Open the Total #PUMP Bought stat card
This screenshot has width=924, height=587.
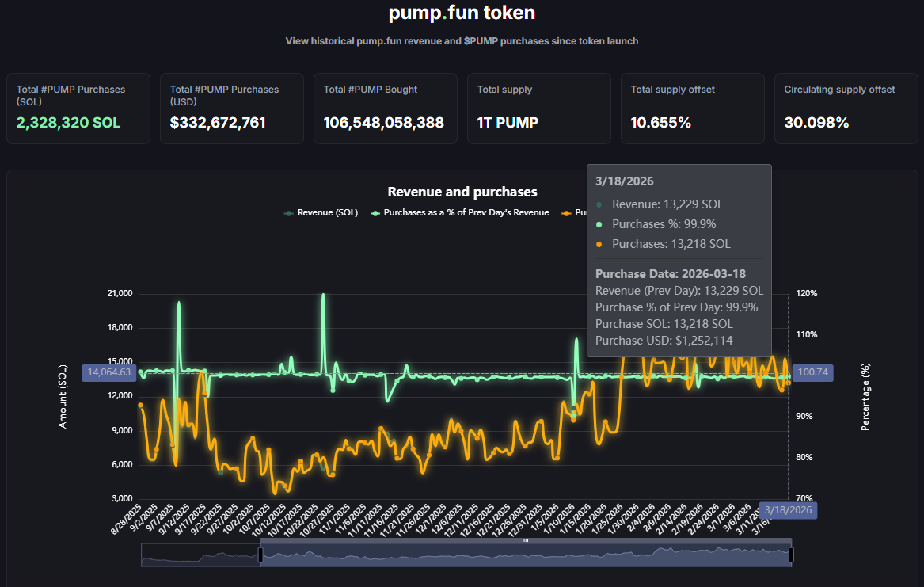[385, 109]
